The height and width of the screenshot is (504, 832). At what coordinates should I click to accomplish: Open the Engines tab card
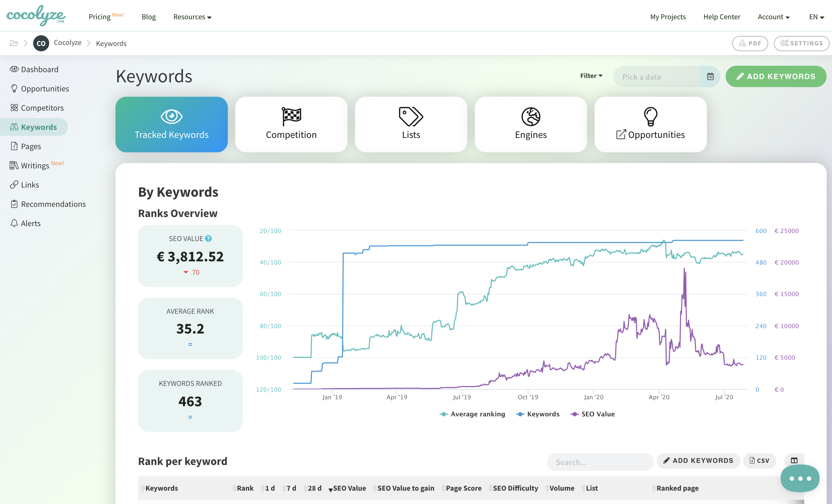tap(530, 125)
